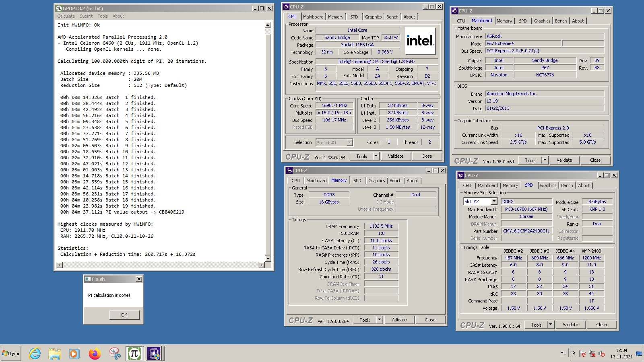Viewport: 644px width, 362px height.
Task: Open Tools dropdown arrow in Mainboard window
Action: point(545,160)
